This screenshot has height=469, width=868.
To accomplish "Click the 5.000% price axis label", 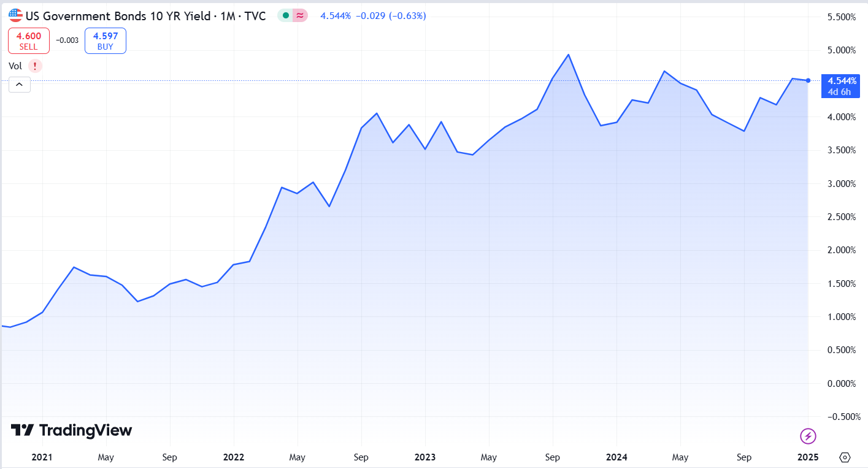I will [842, 50].
